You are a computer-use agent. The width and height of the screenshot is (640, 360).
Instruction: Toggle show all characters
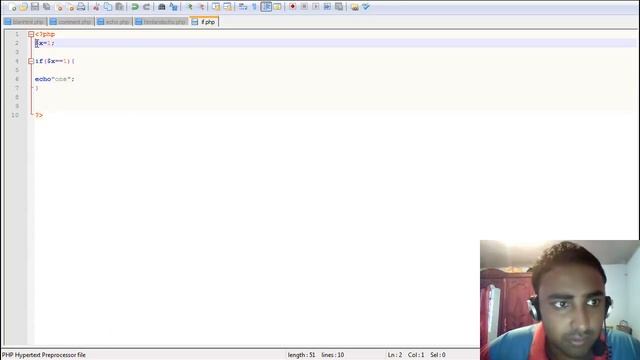point(254,7)
